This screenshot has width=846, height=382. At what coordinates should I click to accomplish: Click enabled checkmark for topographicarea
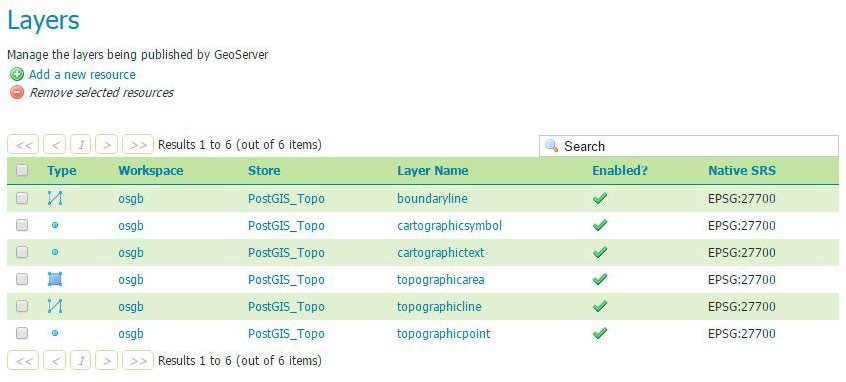coord(599,279)
